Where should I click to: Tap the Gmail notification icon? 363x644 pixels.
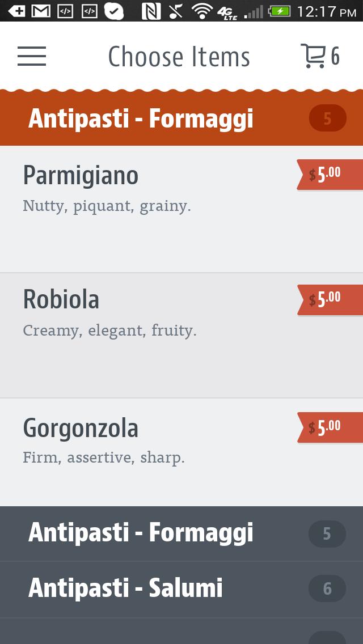pos(40,11)
